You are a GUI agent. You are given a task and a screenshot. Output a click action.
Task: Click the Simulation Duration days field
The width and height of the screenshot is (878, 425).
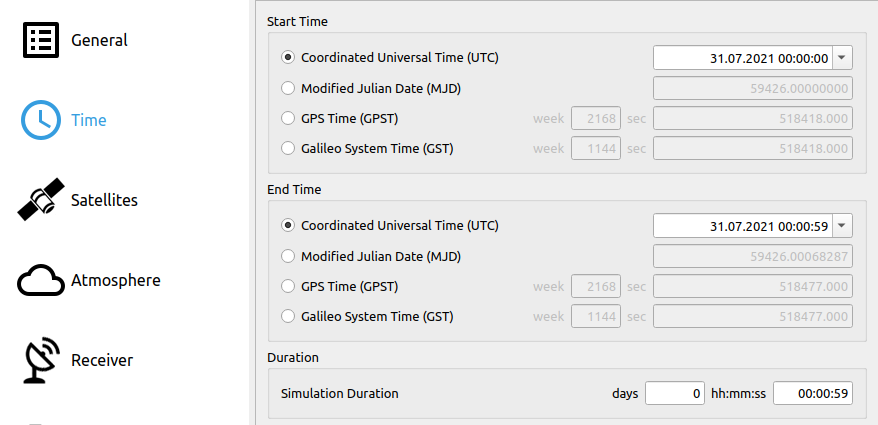point(675,393)
